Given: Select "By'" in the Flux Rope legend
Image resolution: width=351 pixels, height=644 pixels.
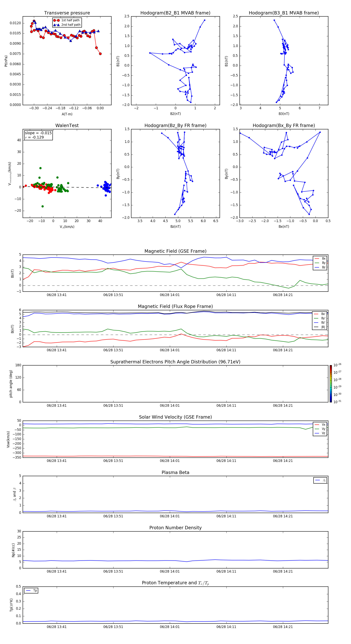Looking at the screenshot, I should point(320,318).
